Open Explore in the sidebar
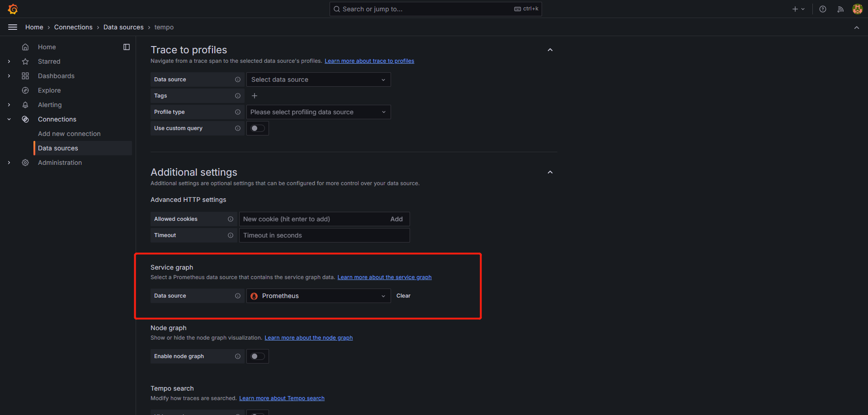This screenshot has width=868, height=415. point(49,90)
